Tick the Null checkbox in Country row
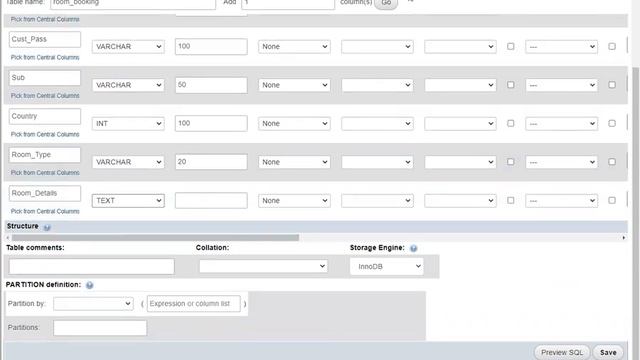The height and width of the screenshot is (360, 640). [510, 123]
